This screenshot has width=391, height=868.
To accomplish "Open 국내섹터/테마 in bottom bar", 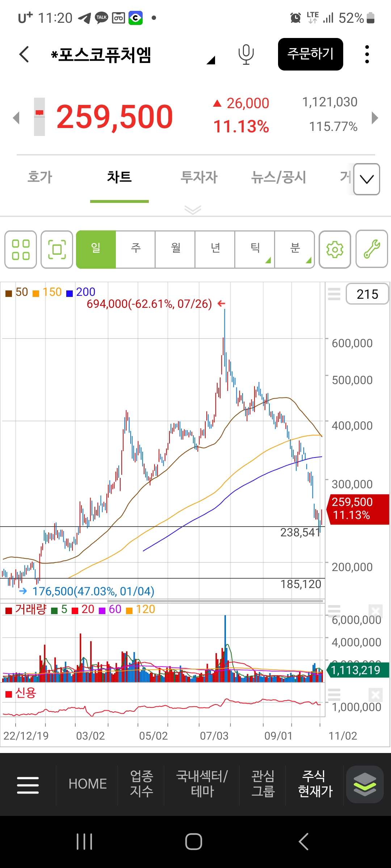I will (x=202, y=784).
